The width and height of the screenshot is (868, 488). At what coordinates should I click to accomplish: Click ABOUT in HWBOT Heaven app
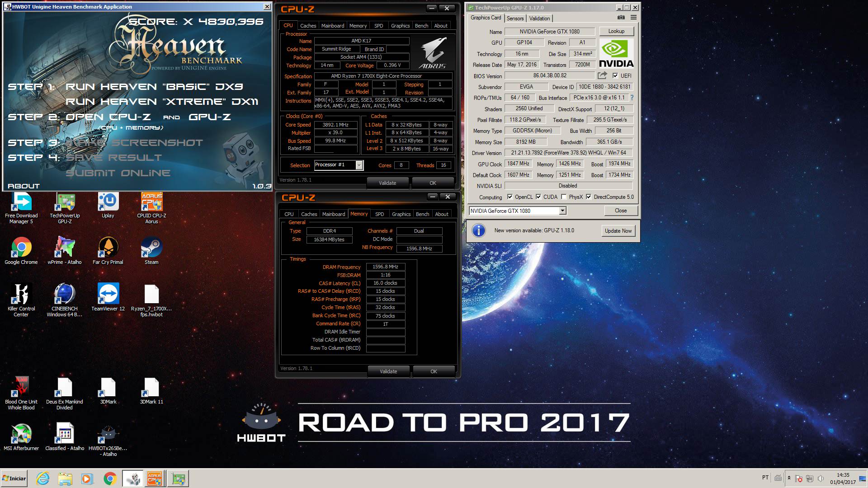24,186
